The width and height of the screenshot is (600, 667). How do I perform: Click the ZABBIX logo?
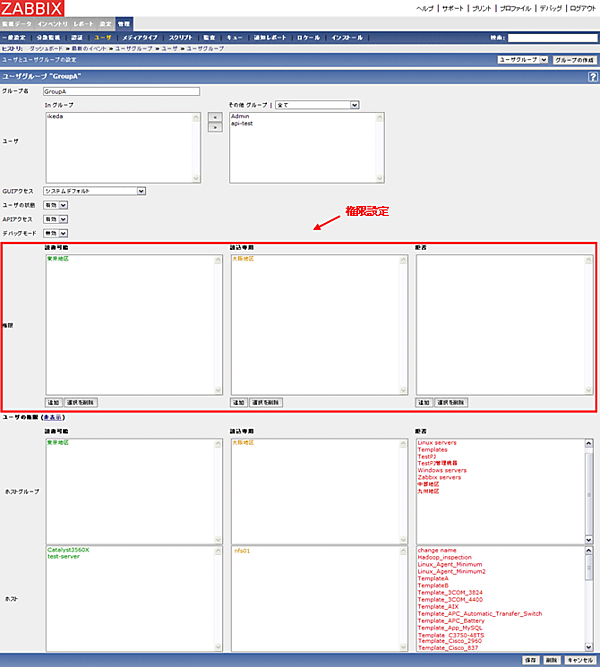click(x=32, y=8)
